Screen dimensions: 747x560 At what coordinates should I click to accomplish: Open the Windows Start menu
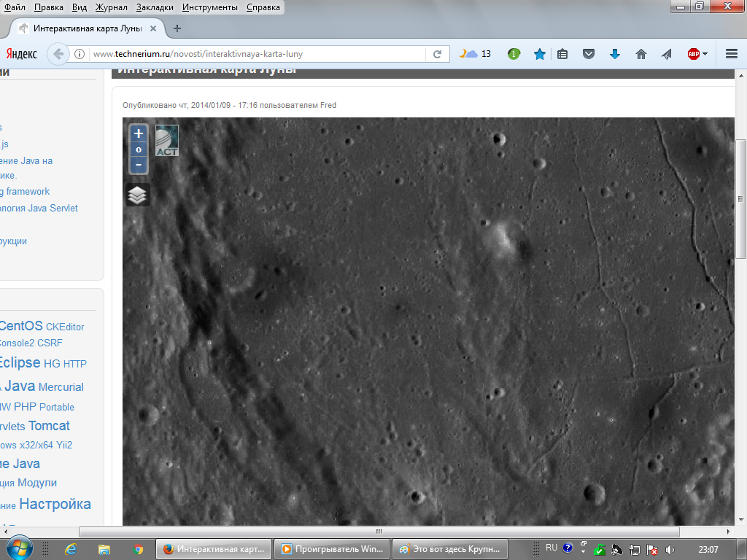tap(18, 548)
